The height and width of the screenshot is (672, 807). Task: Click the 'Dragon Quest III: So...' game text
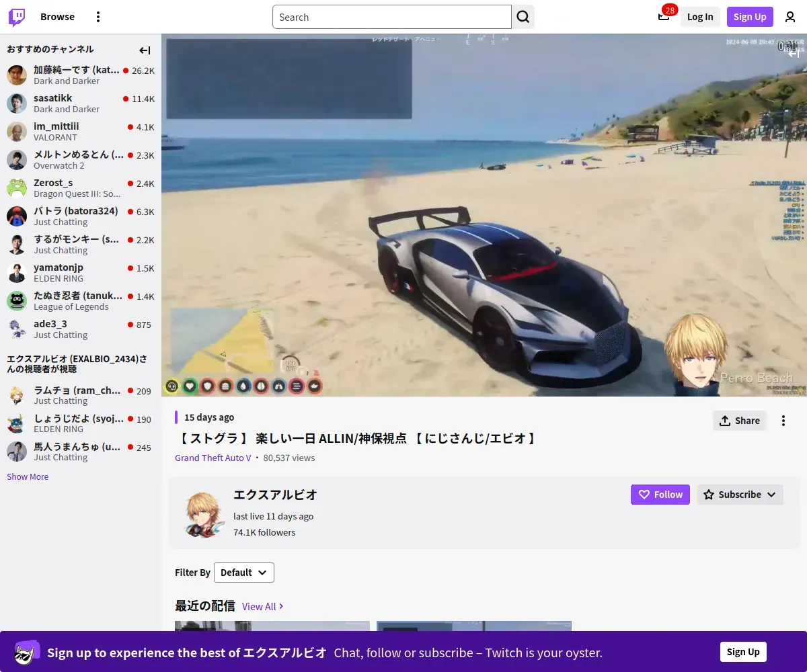[x=77, y=194]
